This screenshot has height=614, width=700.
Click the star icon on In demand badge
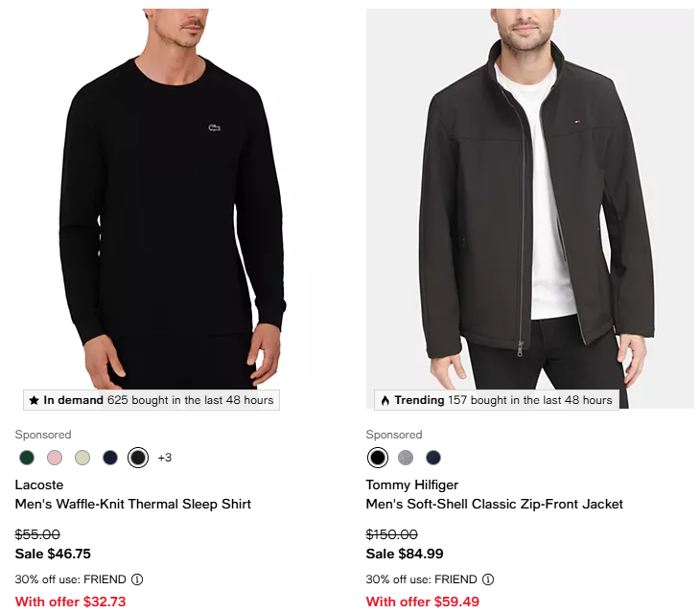click(34, 400)
